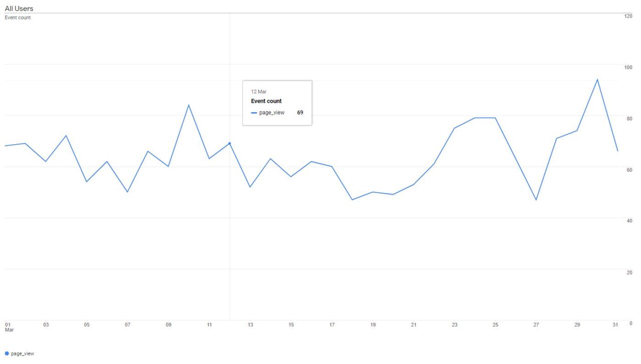This screenshot has height=364, width=641.
Task: Click the 12 Mar date in tooltip
Action: coord(259,92)
